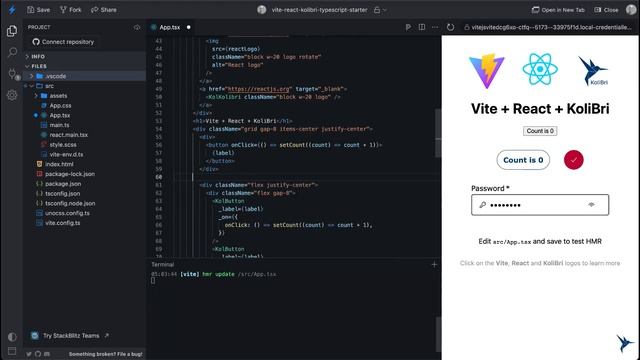Image resolution: width=640 pixels, height=360 pixels.
Task: Click unsaved dot on App.tsx tab
Action: (189, 27)
